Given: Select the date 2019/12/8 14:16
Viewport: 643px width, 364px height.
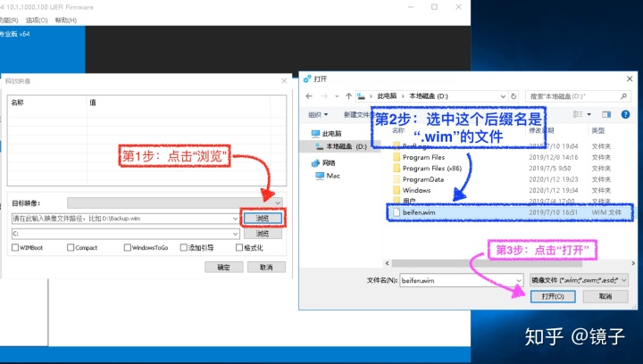Looking at the screenshot, I should point(553,157).
